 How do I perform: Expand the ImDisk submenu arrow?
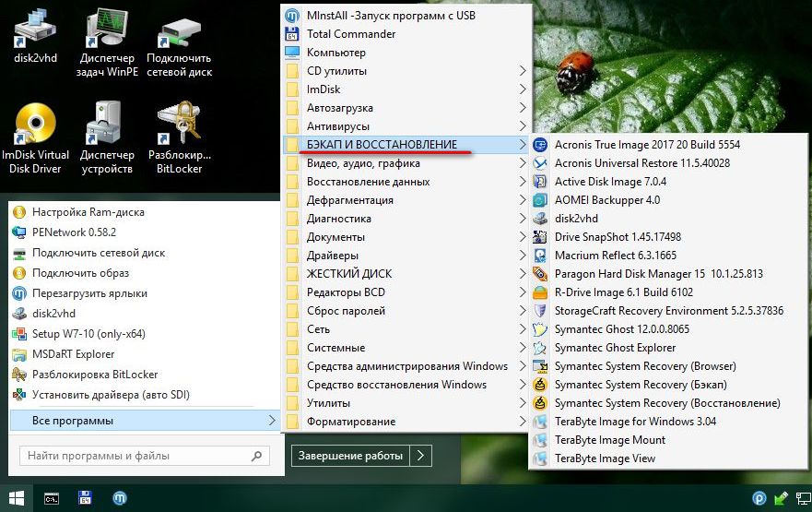click(x=522, y=89)
